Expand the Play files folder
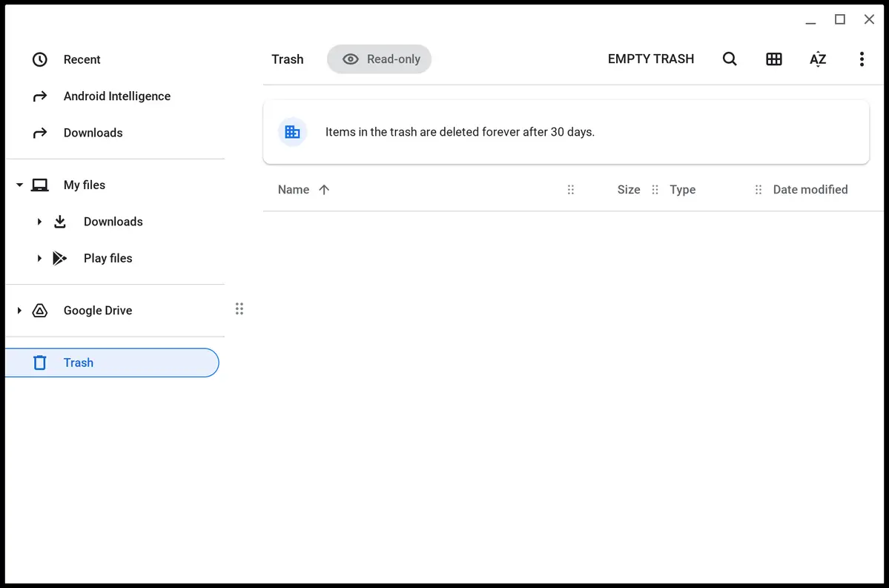The width and height of the screenshot is (889, 588). (x=39, y=258)
